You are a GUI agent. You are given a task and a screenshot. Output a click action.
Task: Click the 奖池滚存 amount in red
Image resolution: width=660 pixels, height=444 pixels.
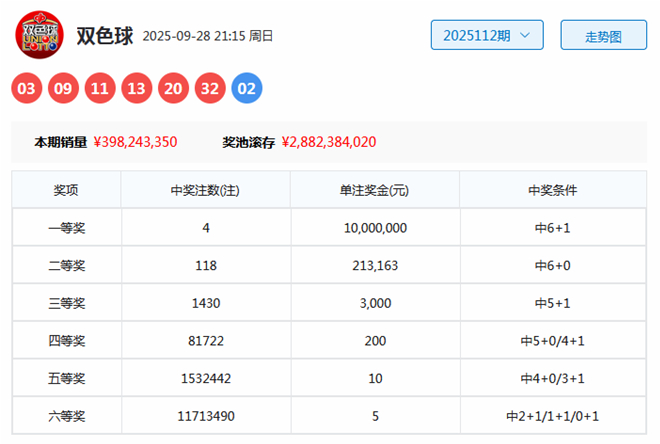click(329, 142)
